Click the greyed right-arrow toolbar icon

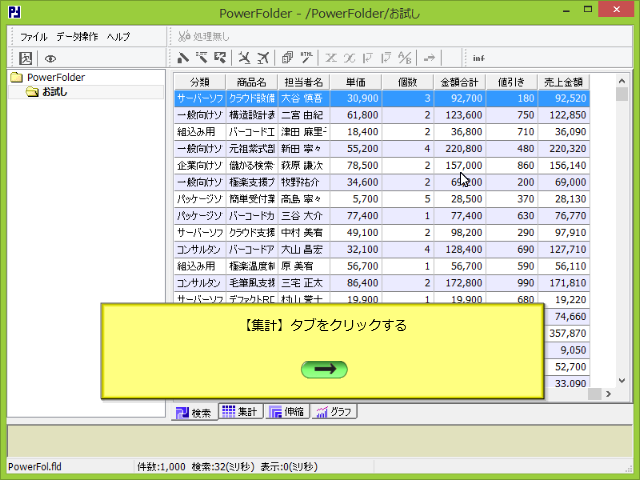(429, 58)
